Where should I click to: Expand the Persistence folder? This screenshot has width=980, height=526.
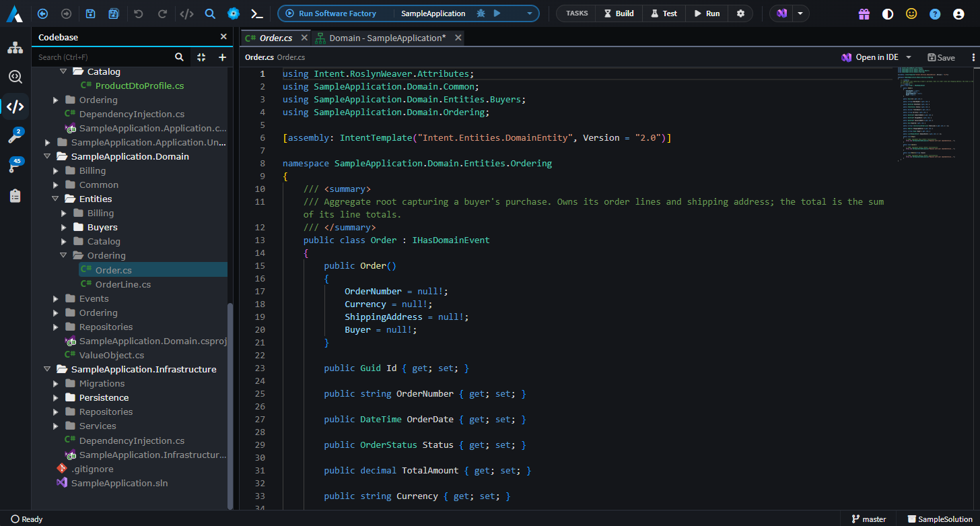(x=55, y=397)
